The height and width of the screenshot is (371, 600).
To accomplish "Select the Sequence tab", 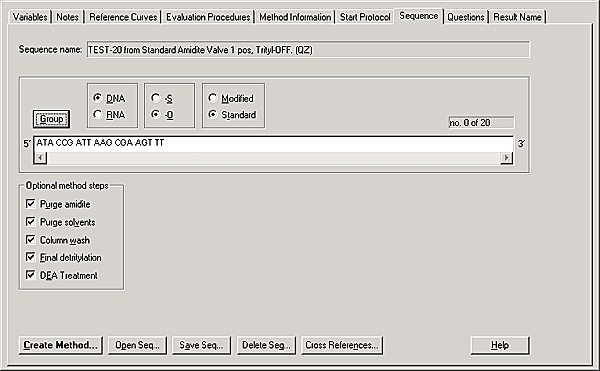I will (x=419, y=16).
